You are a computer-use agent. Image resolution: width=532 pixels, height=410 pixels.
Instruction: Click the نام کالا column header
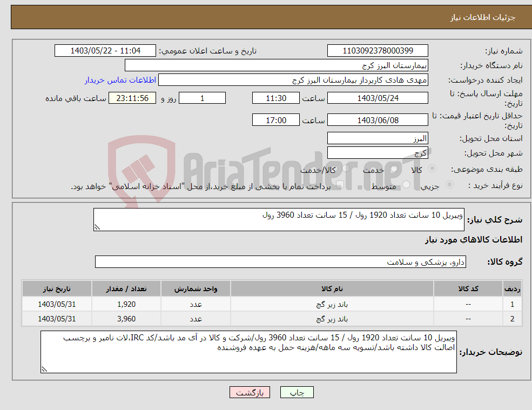coord(332,288)
